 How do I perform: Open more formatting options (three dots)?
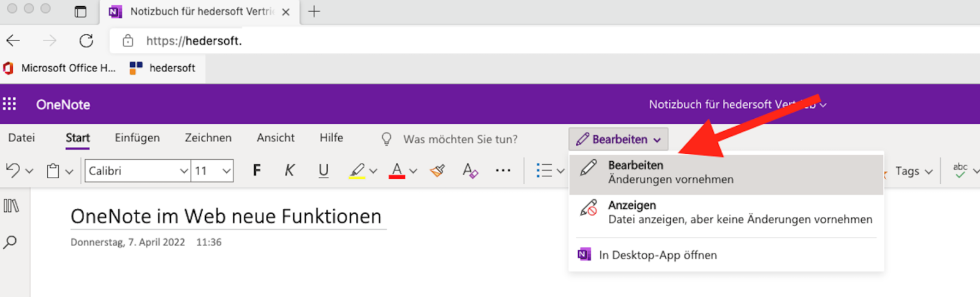click(x=503, y=170)
